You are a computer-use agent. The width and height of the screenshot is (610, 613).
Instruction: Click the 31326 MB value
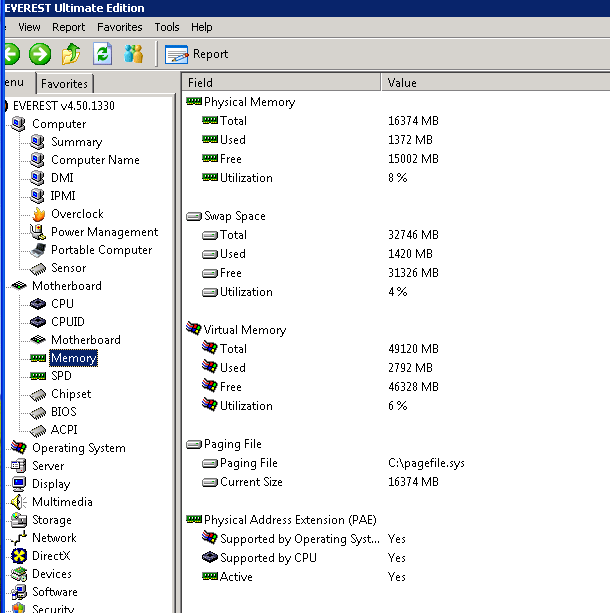(413, 272)
